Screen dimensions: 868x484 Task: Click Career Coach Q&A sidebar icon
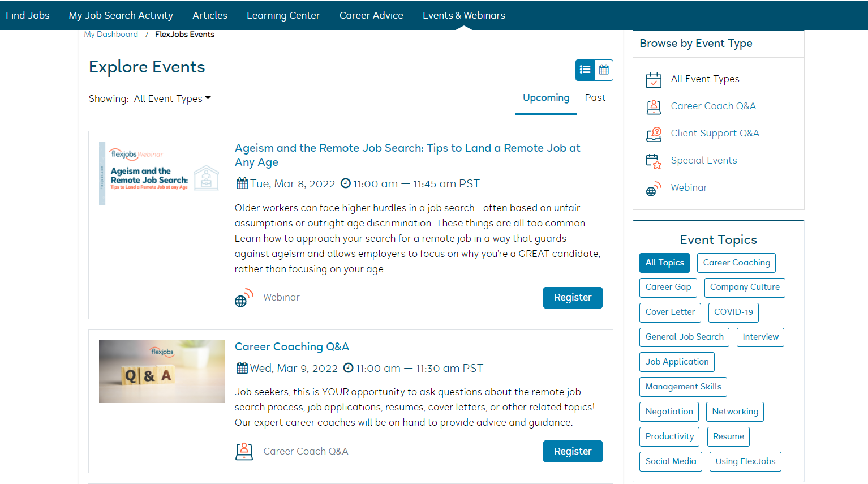click(654, 106)
